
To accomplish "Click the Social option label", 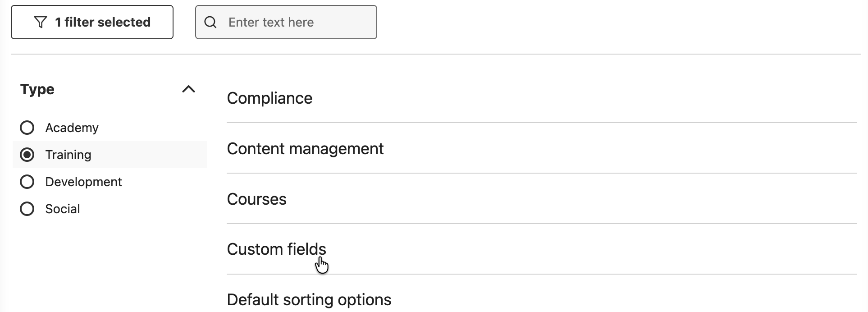I will click(x=63, y=209).
